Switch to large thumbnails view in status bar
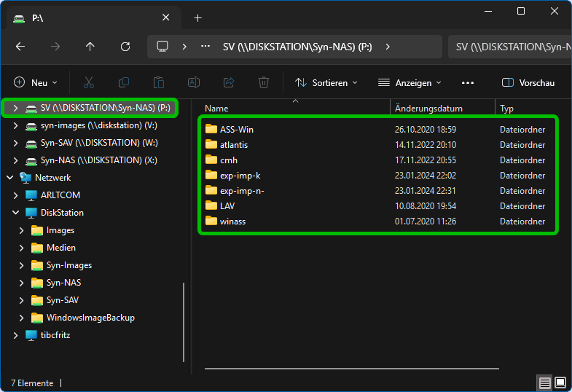The width and height of the screenshot is (572, 392). 560,383
